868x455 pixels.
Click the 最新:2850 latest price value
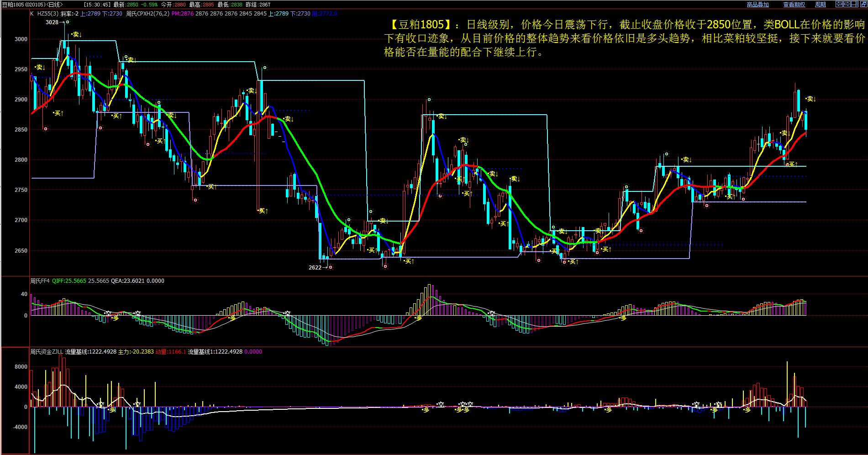click(x=126, y=5)
